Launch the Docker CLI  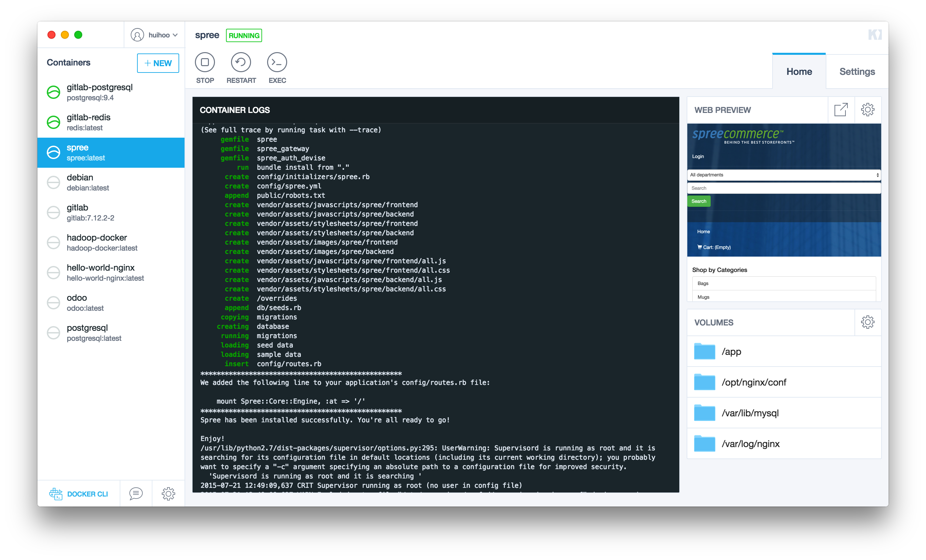click(79, 494)
